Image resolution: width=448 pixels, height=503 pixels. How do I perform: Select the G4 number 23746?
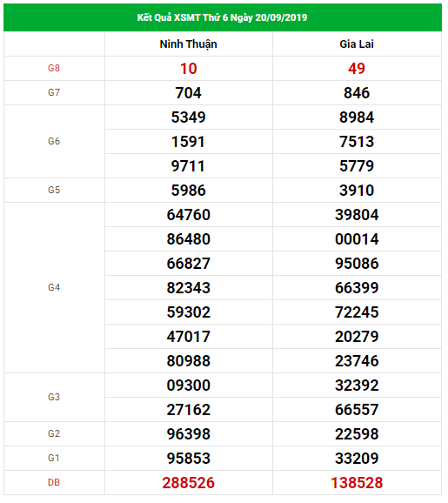tap(357, 361)
